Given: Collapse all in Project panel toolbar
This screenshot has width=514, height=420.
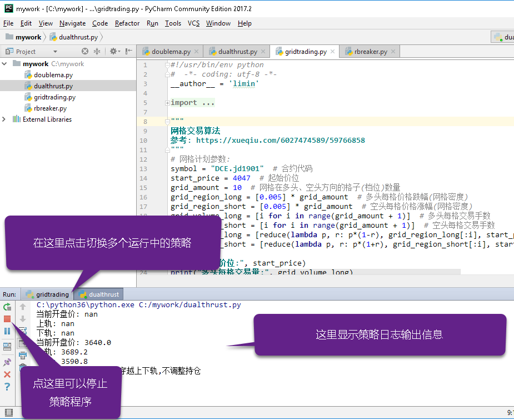Looking at the screenshot, I should [97, 51].
